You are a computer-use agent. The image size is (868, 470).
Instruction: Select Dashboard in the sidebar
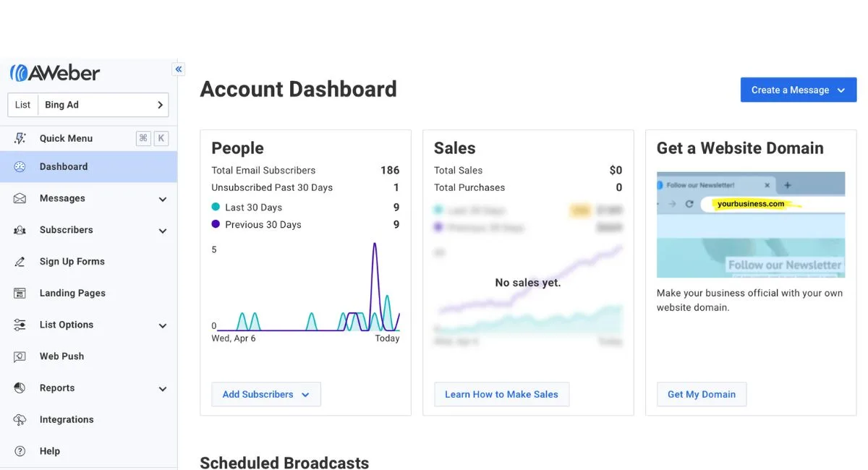(x=88, y=166)
